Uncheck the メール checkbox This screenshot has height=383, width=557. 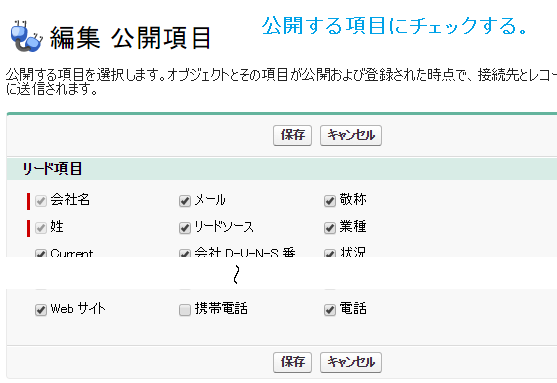point(185,201)
